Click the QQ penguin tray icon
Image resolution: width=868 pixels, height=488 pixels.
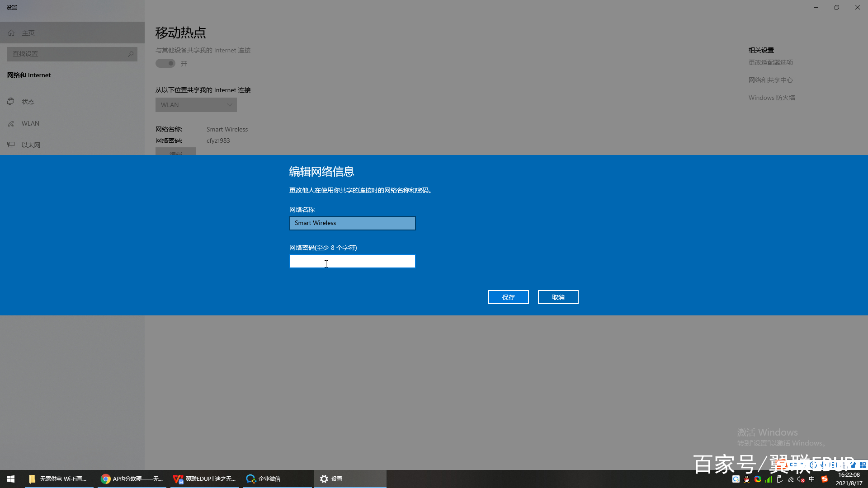[747, 479]
